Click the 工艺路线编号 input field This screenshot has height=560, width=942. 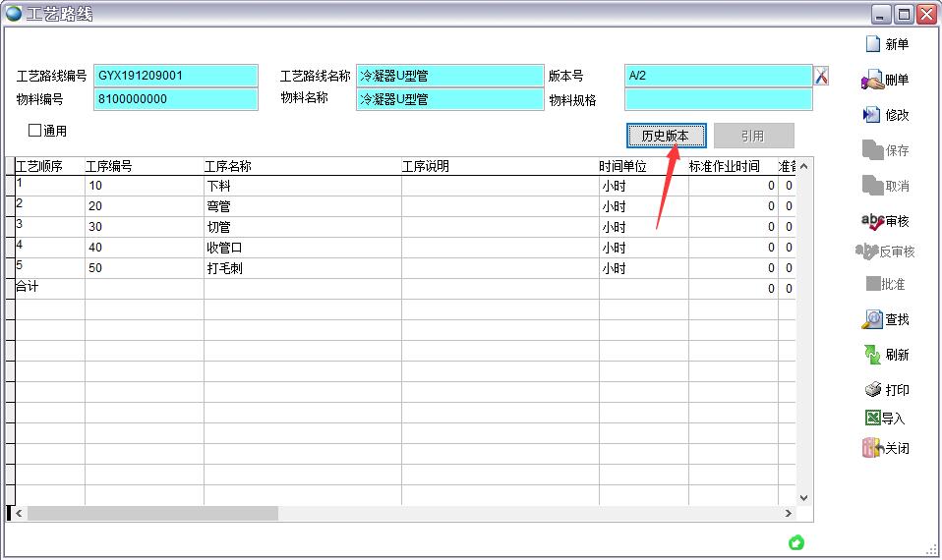tap(176, 76)
